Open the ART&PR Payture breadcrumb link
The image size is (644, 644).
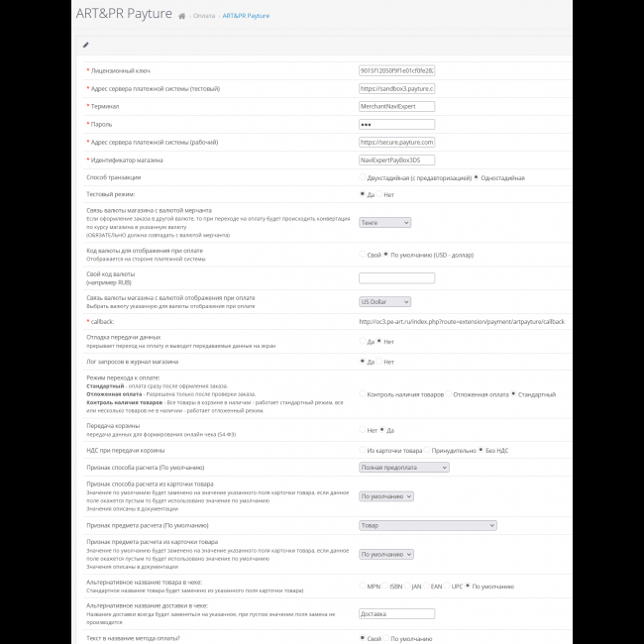tap(245, 17)
